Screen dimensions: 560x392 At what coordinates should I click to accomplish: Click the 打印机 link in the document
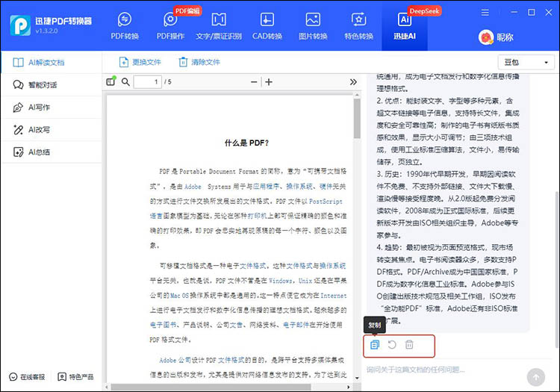[257, 216]
